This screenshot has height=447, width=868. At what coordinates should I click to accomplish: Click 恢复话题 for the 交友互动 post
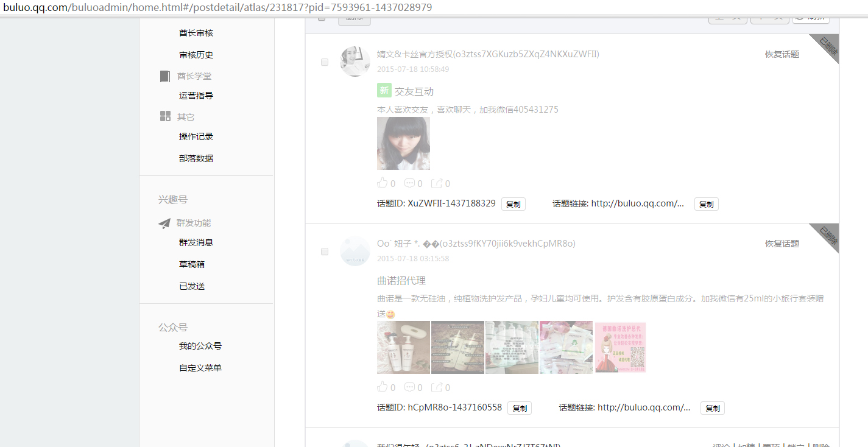(x=782, y=54)
